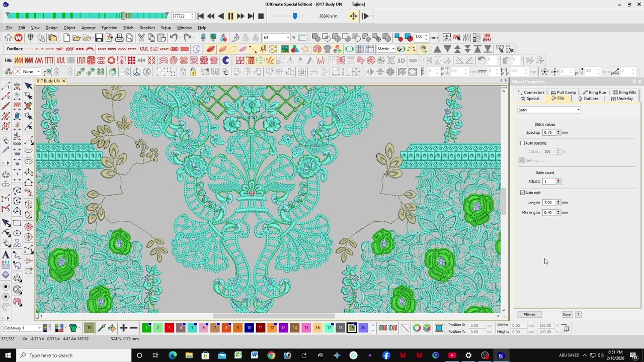The image size is (644, 362).
Task: Switch to the Outlines tab
Action: (x=588, y=99)
